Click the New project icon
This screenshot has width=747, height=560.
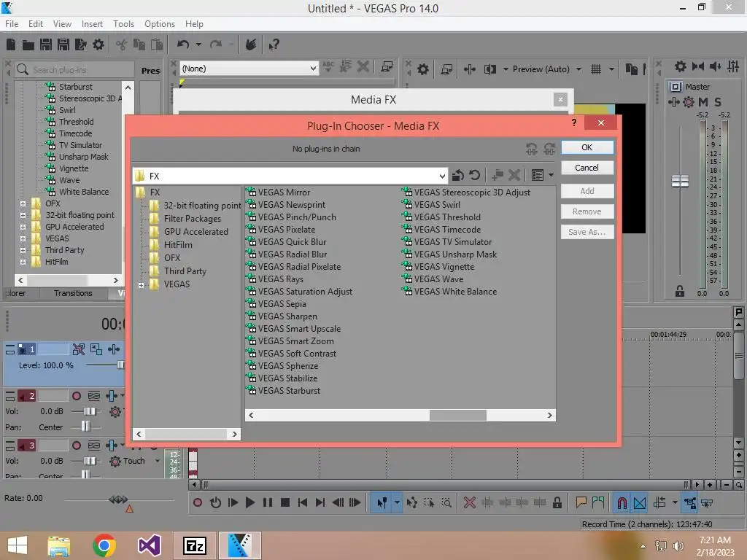coord(11,44)
